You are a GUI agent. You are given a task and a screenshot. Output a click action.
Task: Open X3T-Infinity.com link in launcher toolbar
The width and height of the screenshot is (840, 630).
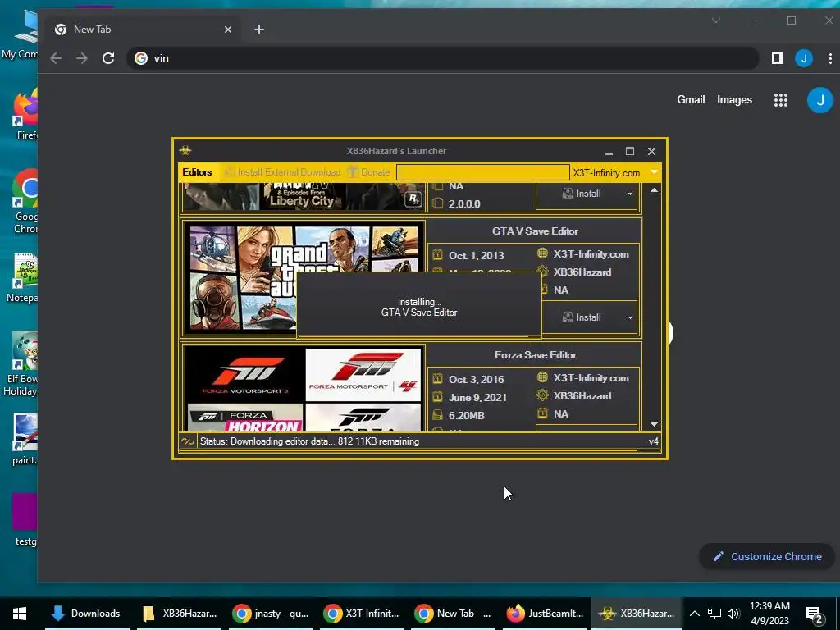(606, 173)
